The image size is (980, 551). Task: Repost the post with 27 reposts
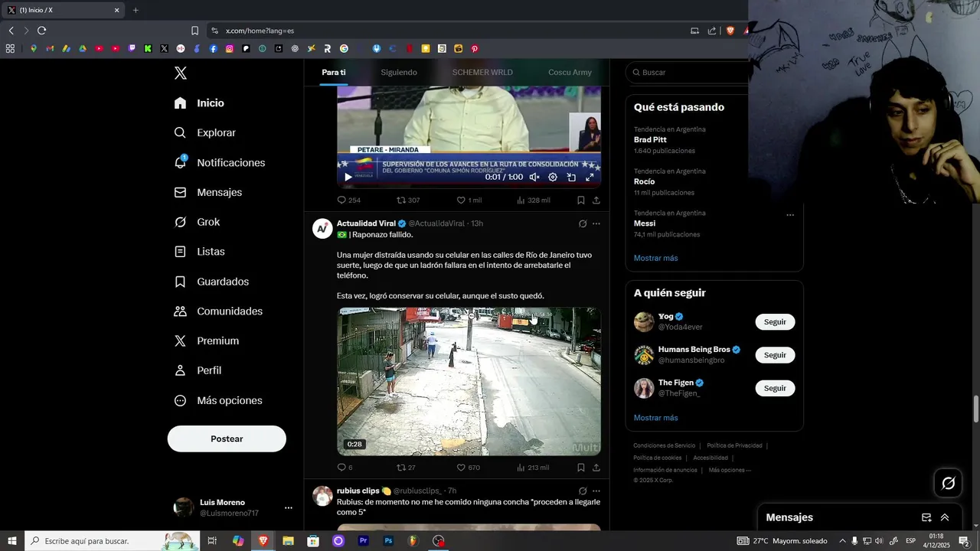coord(406,468)
